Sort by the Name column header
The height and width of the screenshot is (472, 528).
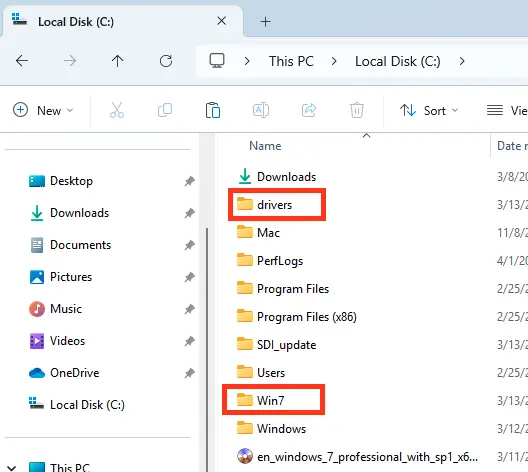(265, 146)
